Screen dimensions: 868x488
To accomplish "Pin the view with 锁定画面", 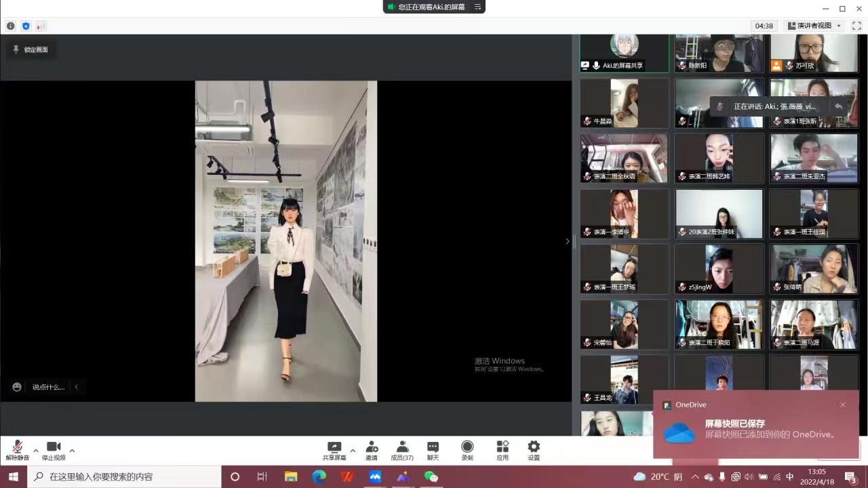I will tap(31, 49).
